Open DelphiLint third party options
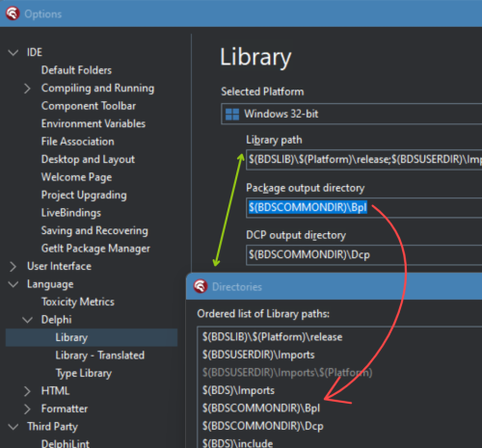482x448 pixels. coord(66,443)
